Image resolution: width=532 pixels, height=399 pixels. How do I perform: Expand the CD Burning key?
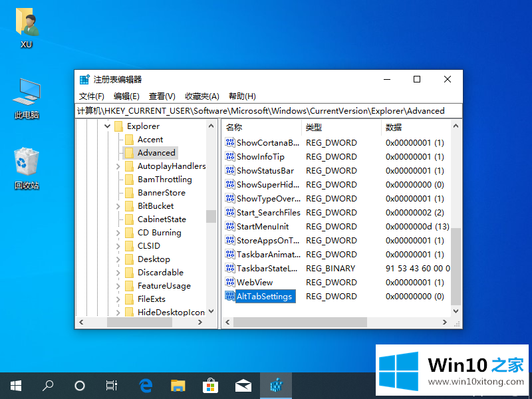point(118,233)
